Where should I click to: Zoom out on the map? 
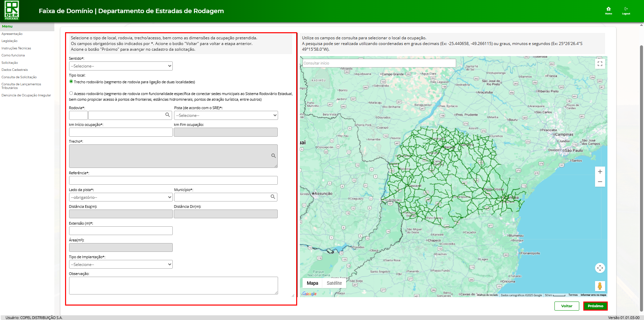[x=600, y=182]
